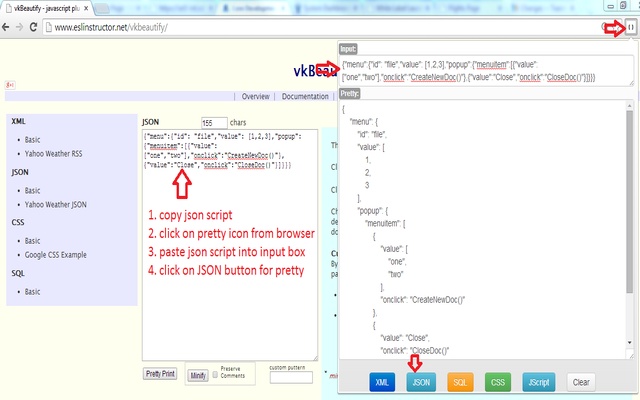Select the vkBeautify browser tab
This screenshot has width=640, height=400.
[x=47, y=8]
